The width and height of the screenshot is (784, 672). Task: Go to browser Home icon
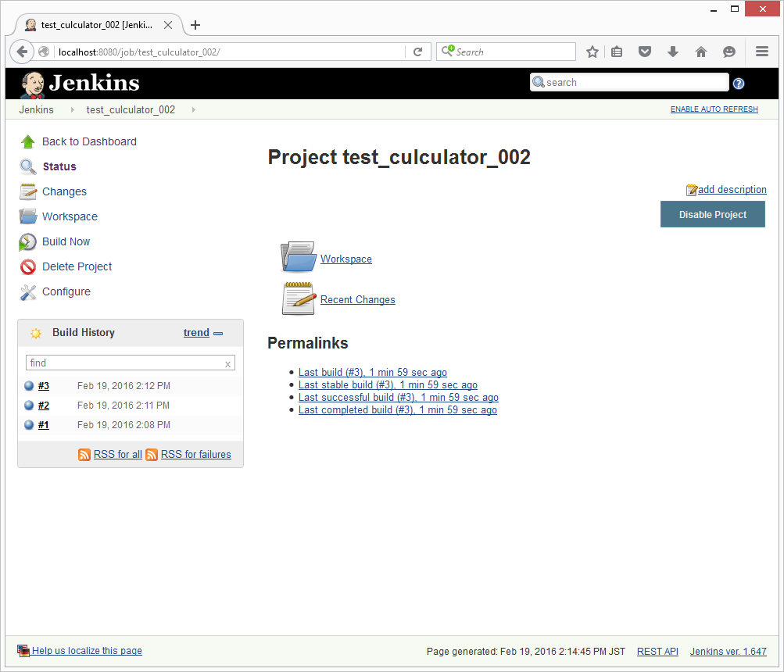(701, 52)
